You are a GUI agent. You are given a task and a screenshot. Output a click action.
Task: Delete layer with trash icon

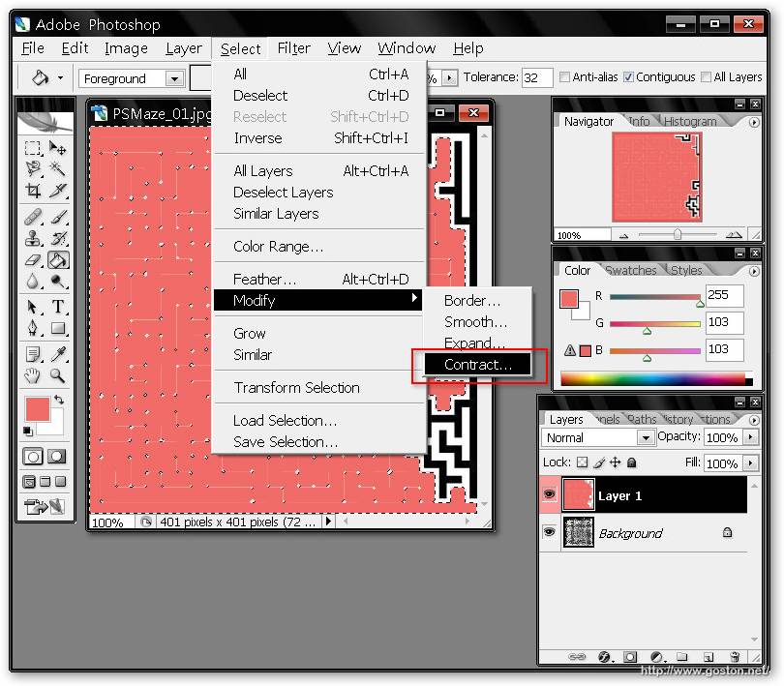coord(735,657)
